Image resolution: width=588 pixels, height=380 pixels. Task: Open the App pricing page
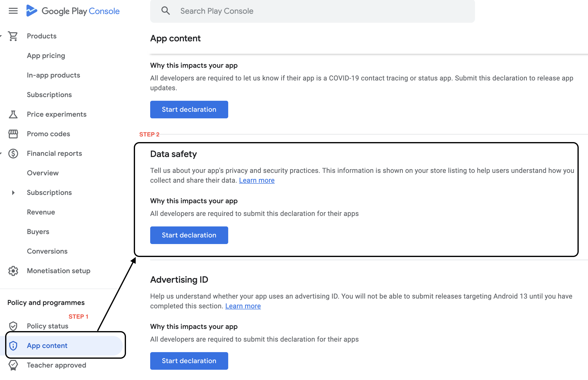[x=46, y=56]
